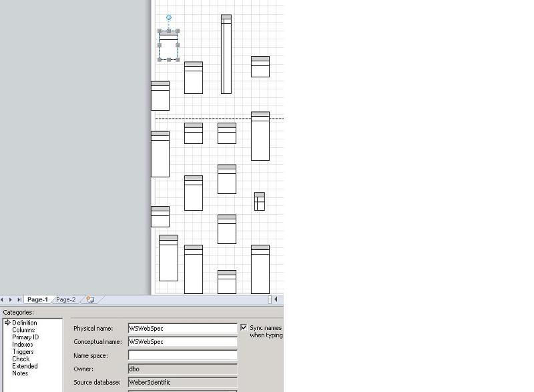
Task: Click the Conceptual name input field
Action: click(x=182, y=342)
